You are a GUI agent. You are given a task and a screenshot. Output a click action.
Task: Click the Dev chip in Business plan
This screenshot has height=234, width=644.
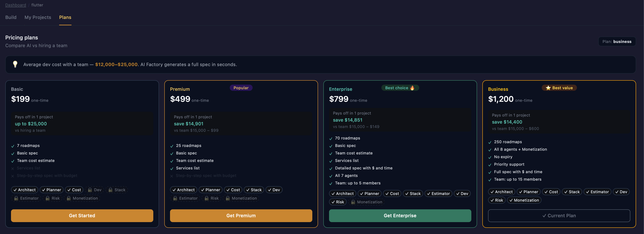click(621, 192)
